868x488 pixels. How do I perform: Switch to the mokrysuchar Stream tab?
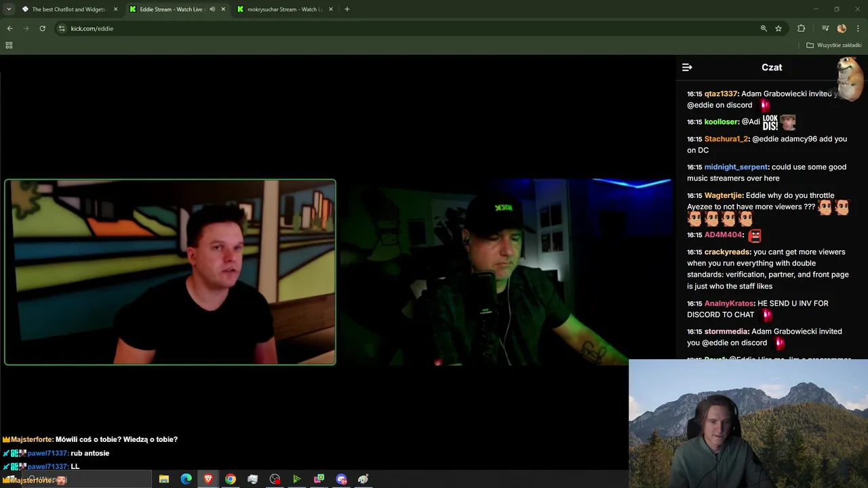pyautogui.click(x=284, y=9)
